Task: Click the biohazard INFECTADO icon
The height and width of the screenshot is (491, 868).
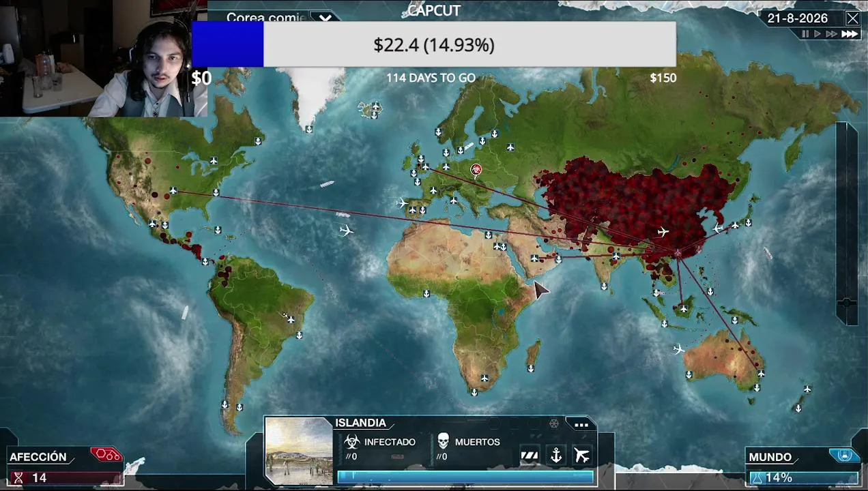Action: (352, 441)
